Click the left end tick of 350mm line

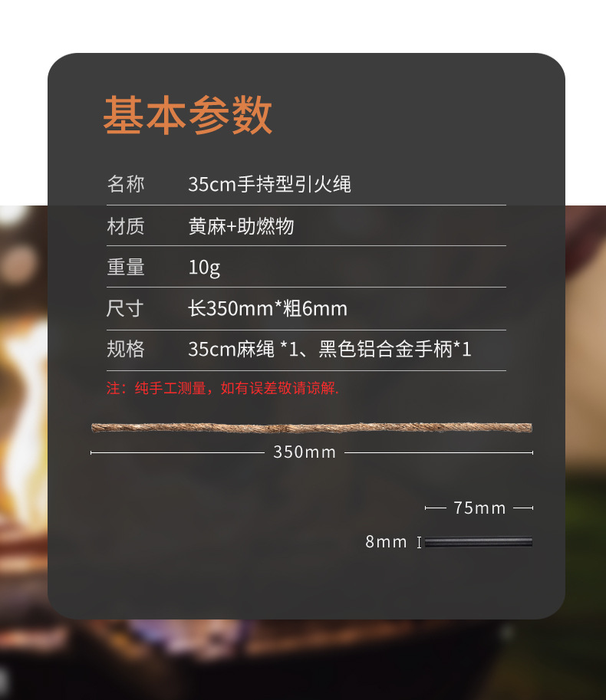91,452
